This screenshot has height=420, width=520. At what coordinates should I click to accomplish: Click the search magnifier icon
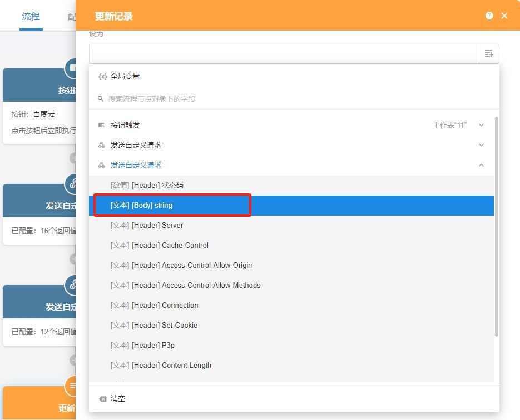coord(101,98)
